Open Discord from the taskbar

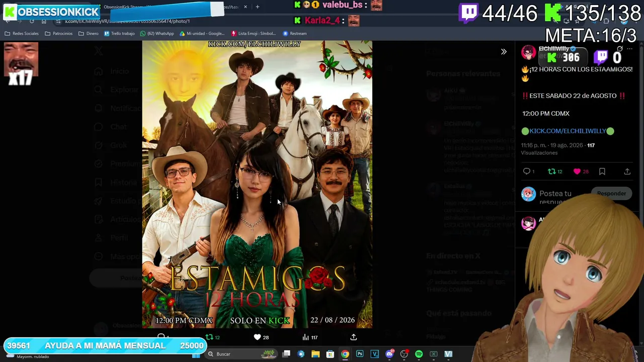[x=389, y=354]
